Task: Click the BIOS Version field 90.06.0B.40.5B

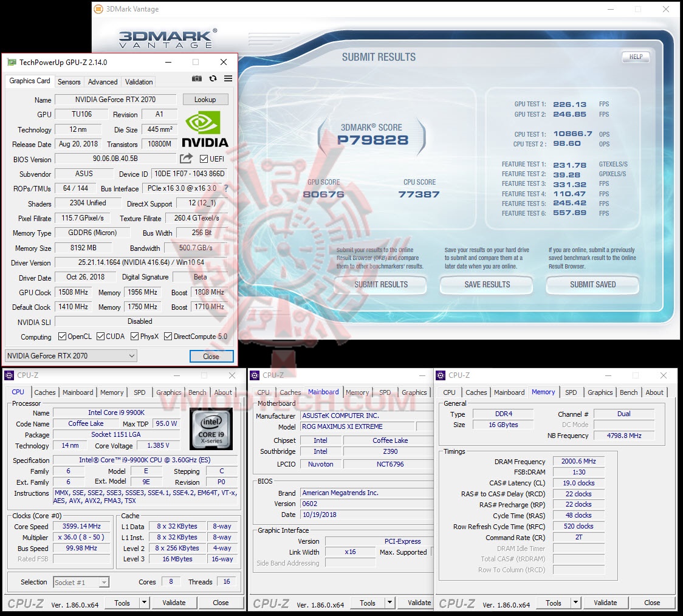Action: [115, 159]
